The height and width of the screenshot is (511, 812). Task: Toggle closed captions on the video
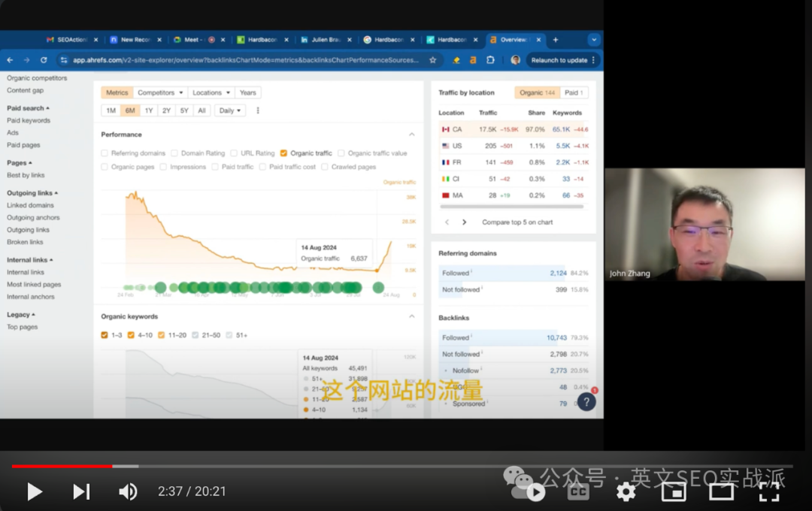[x=578, y=491]
